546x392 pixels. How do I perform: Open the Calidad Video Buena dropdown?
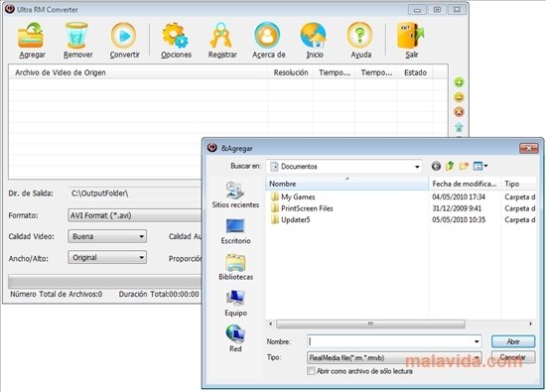coord(107,236)
